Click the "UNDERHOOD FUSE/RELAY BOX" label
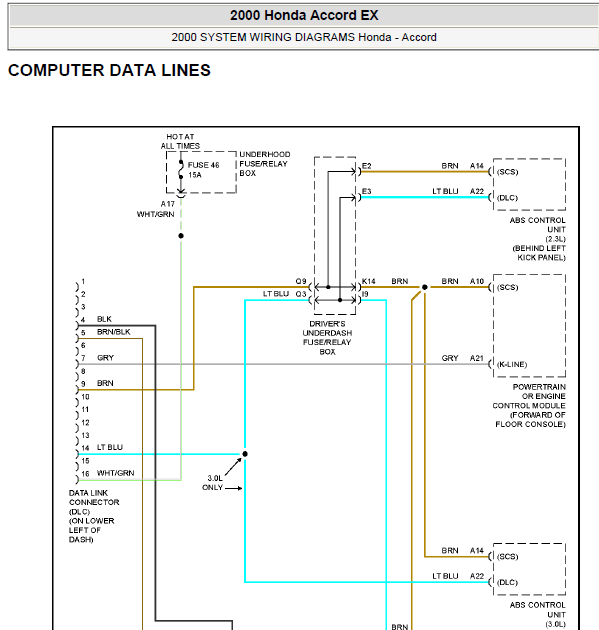 click(265, 164)
